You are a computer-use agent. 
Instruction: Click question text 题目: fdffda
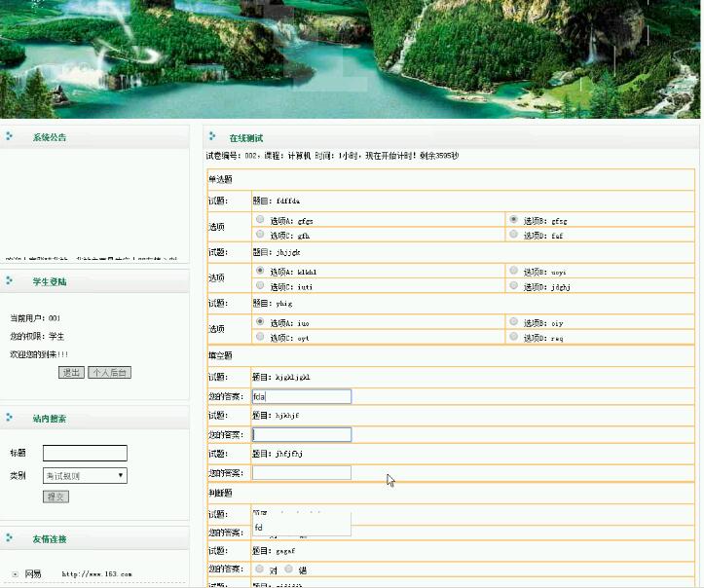[x=277, y=201]
